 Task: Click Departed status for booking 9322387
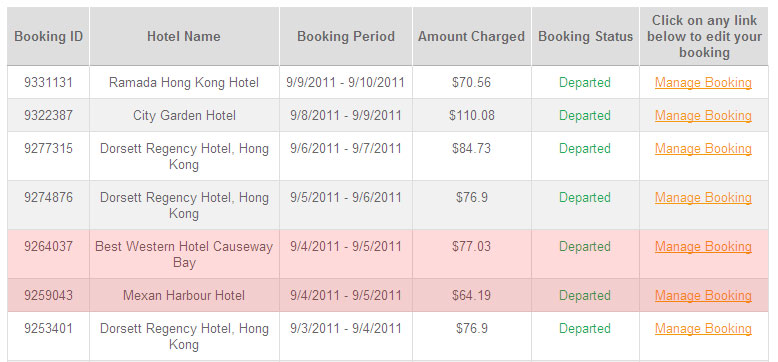point(584,115)
